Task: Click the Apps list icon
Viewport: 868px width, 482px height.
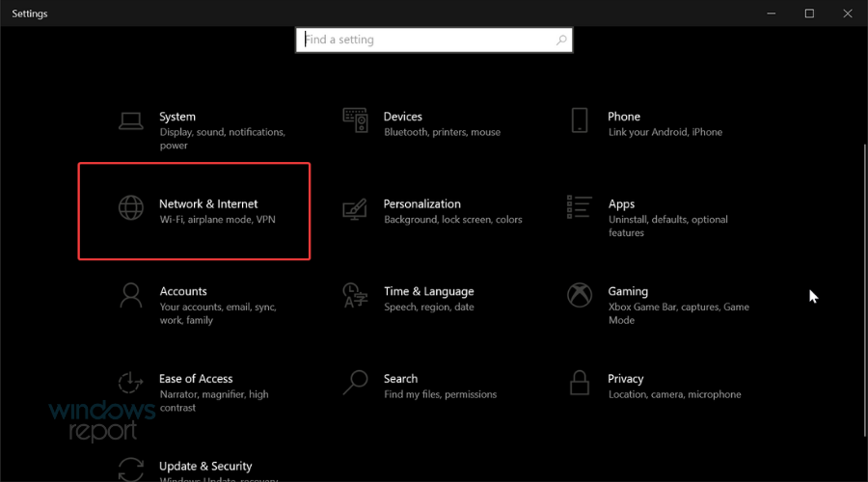Action: (x=580, y=206)
